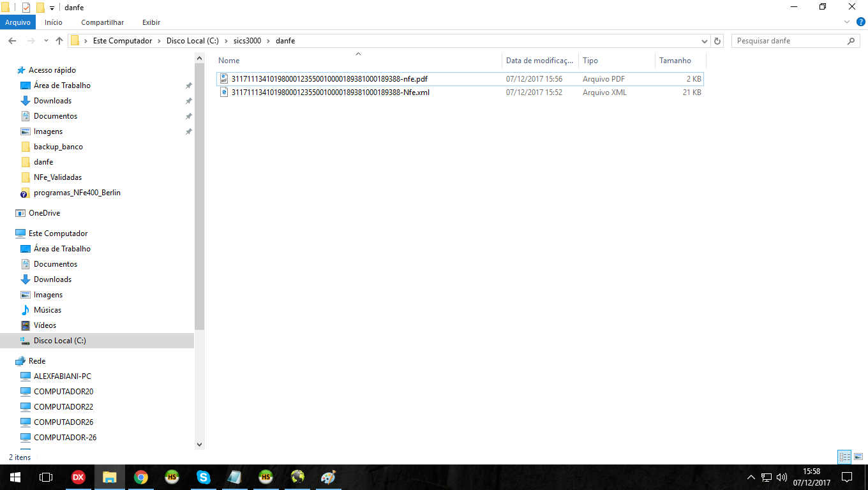
Task: Click Este Computador in address path
Action: pos(123,41)
